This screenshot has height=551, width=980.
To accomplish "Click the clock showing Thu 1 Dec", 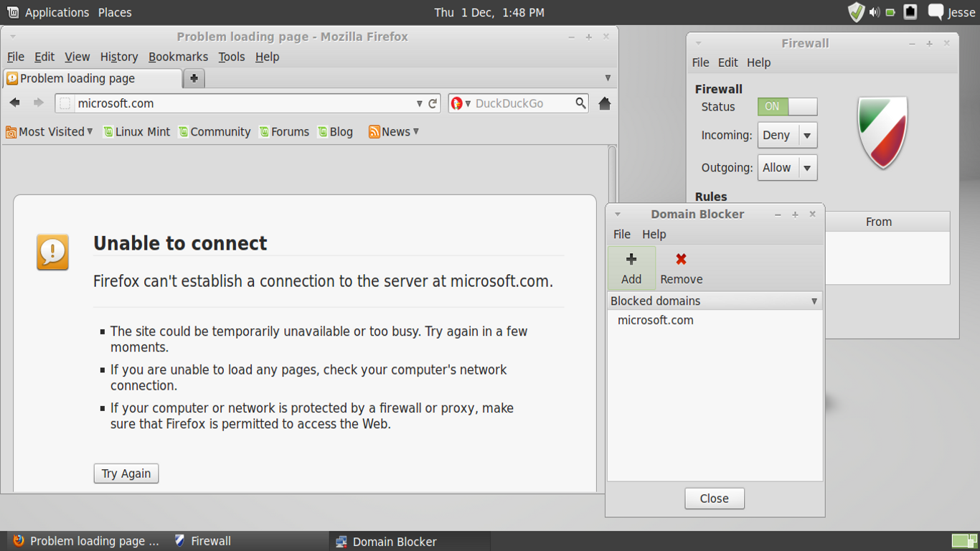I will click(x=489, y=12).
